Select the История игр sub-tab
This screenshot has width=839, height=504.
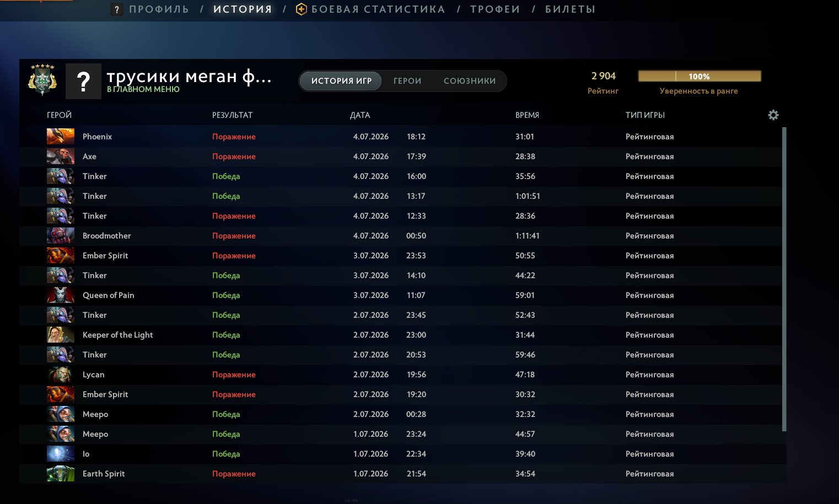(x=341, y=81)
